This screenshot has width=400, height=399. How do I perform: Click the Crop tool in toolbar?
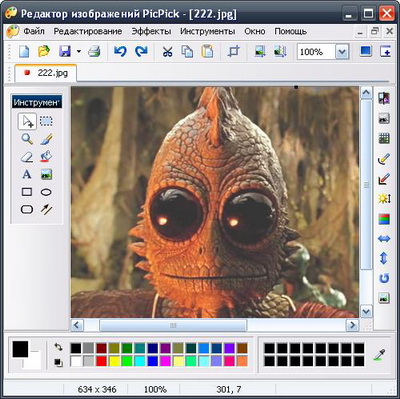(233, 52)
